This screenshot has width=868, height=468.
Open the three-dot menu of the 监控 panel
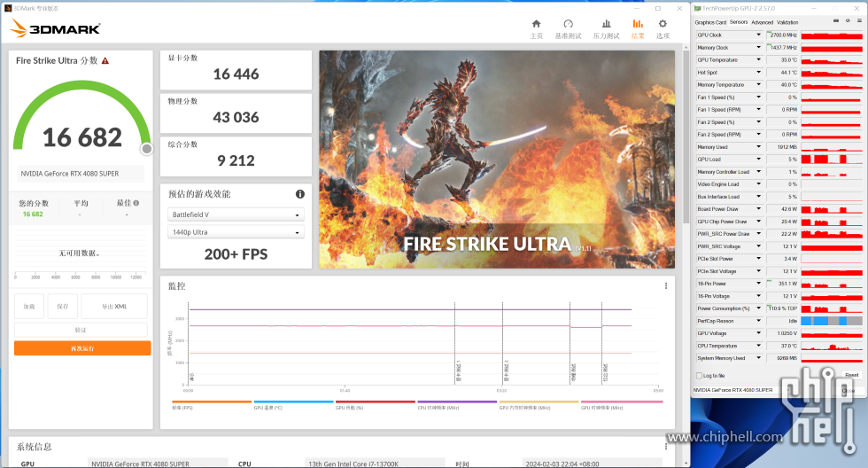pos(666,285)
